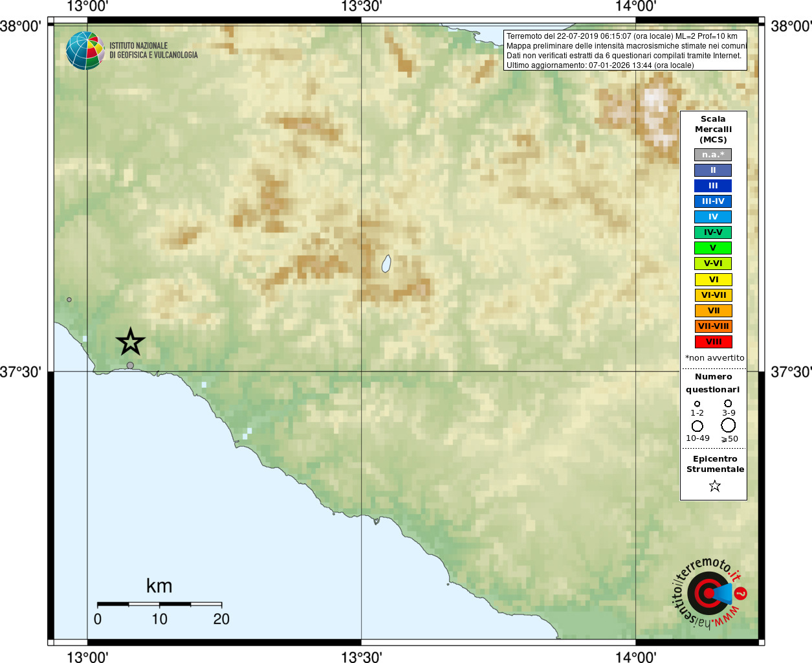Select the yellow VI intensity swatch
Screen dimensions: 812x663
713,280
